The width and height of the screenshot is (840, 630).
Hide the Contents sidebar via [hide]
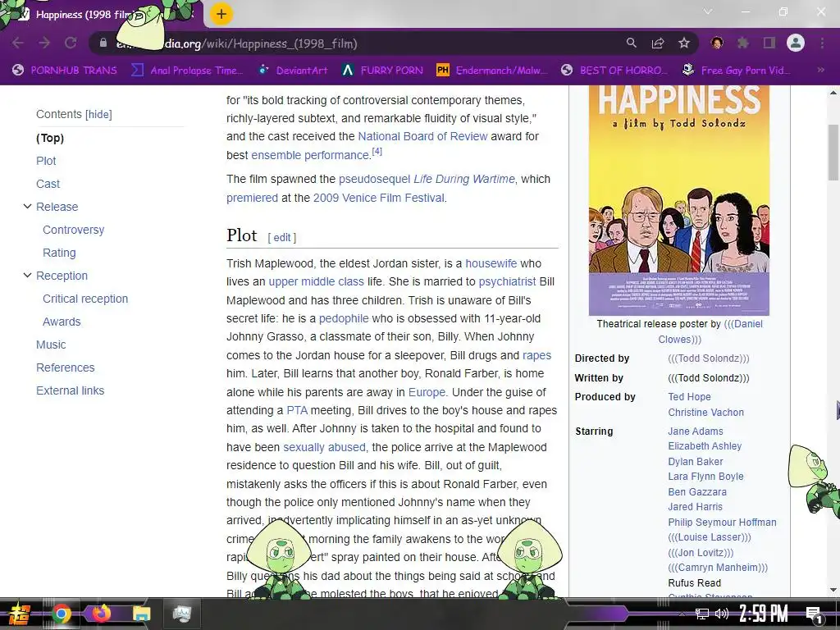(x=98, y=114)
